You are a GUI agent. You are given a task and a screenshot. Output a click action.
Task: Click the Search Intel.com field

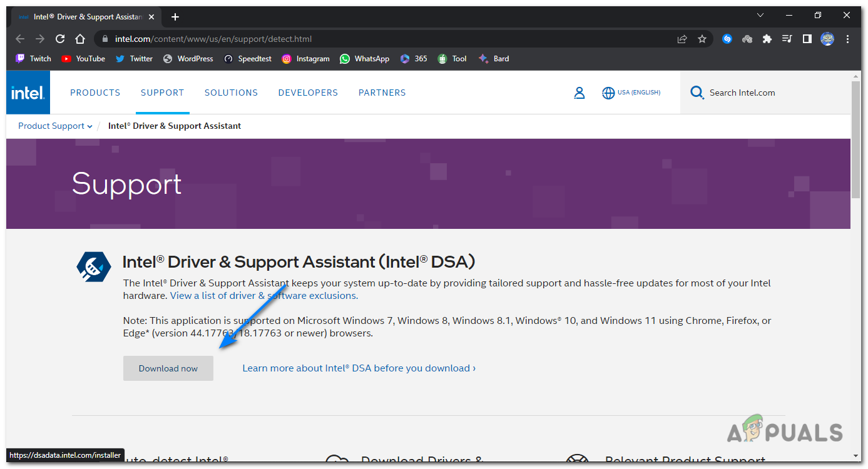(x=765, y=93)
